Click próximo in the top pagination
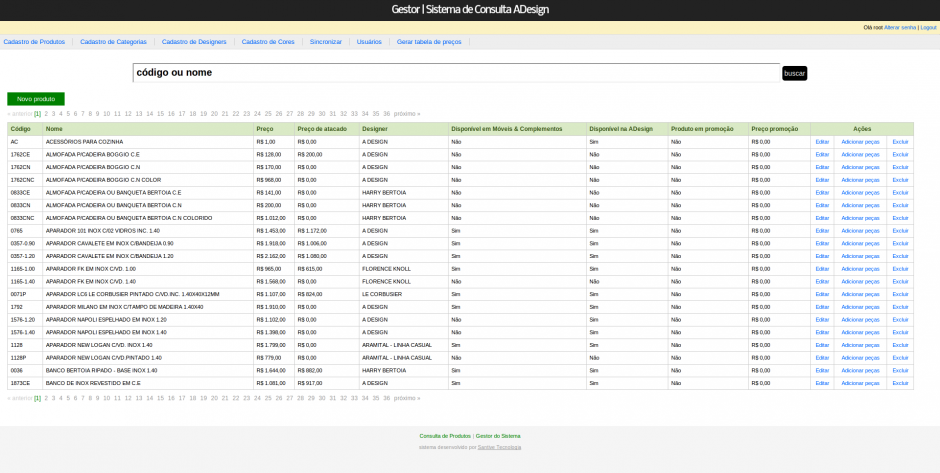 click(x=407, y=114)
